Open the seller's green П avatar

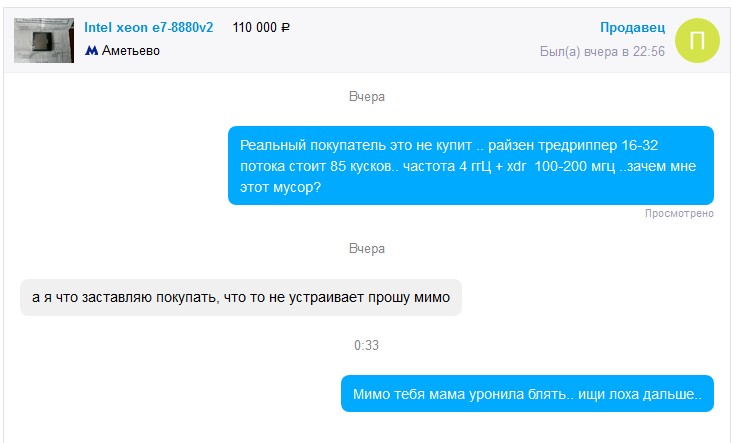point(697,41)
